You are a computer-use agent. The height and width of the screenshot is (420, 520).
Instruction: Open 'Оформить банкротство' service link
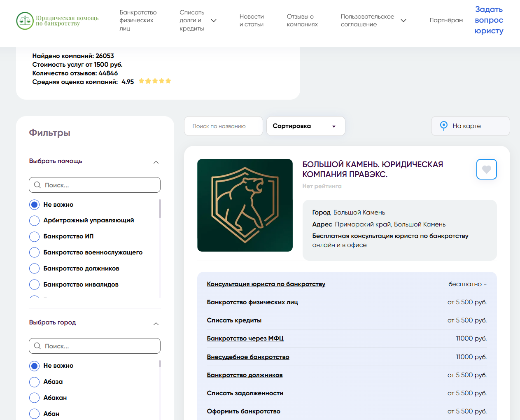click(244, 411)
